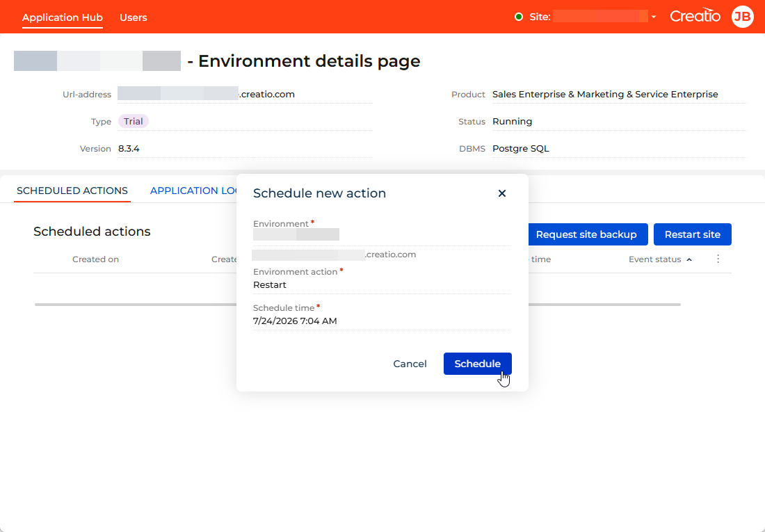Open the JB user profile avatar
Screen dimensions: 765x532
coord(743,17)
